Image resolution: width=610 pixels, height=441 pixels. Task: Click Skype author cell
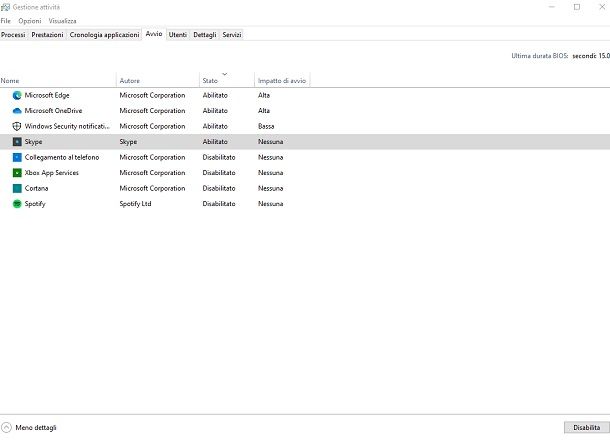[128, 142]
